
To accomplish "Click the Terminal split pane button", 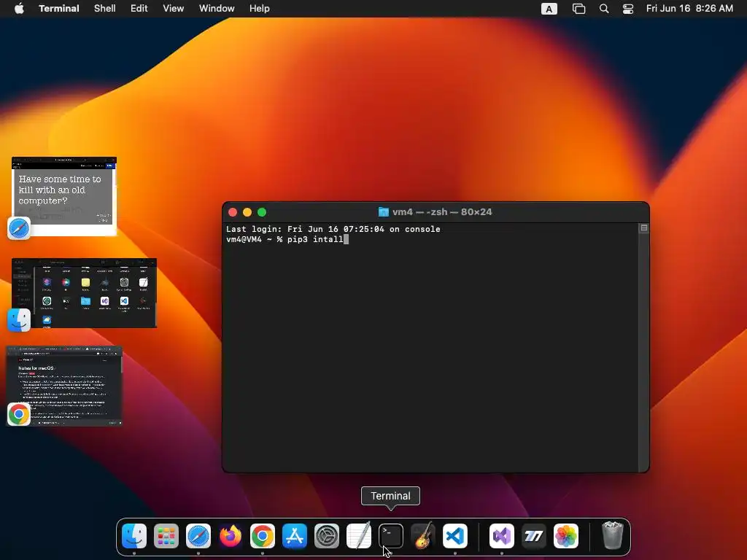I will point(643,228).
